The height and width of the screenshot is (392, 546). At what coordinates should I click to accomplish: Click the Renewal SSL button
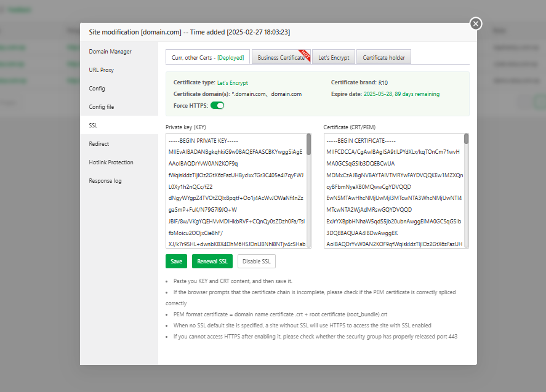pos(212,261)
